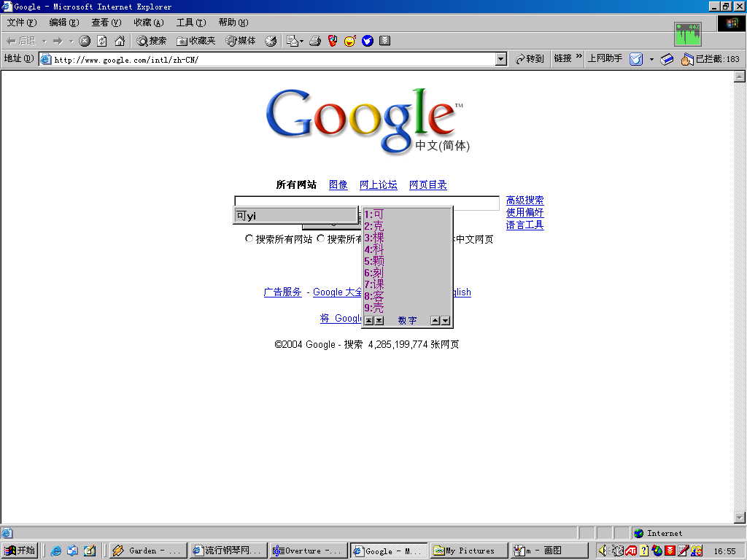Select the second search scope radio button
Image resolution: width=747 pixels, height=560 pixels.
321,238
